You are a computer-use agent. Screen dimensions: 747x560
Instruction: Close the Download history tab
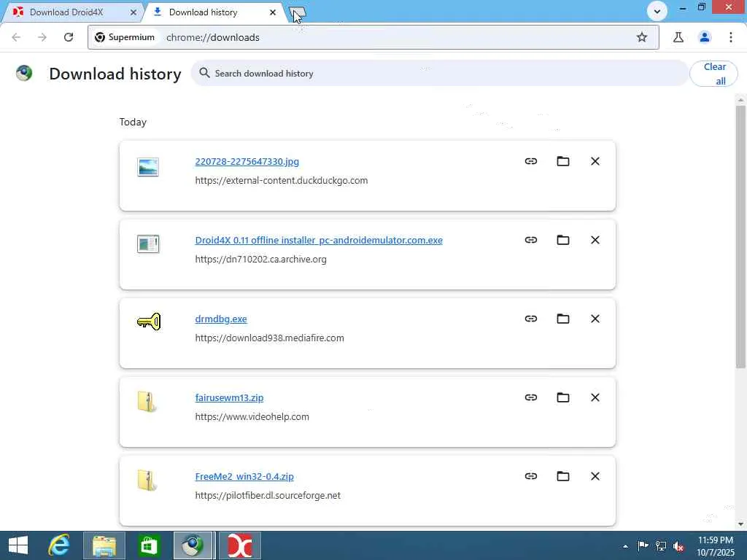click(273, 12)
